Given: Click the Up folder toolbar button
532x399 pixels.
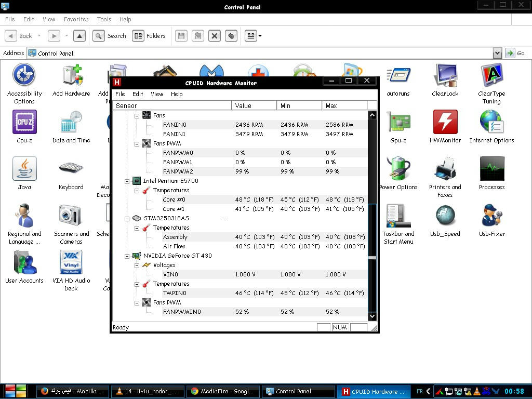Looking at the screenshot, I should coord(79,36).
